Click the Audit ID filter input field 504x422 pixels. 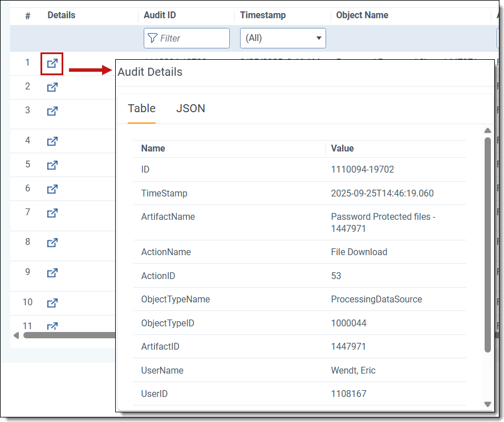(187, 38)
